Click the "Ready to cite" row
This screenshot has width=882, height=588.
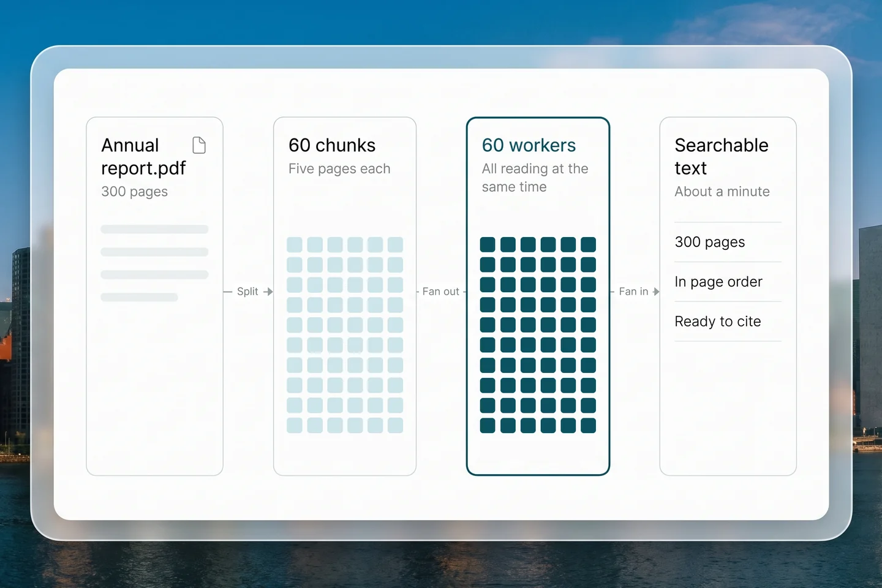[x=728, y=322]
